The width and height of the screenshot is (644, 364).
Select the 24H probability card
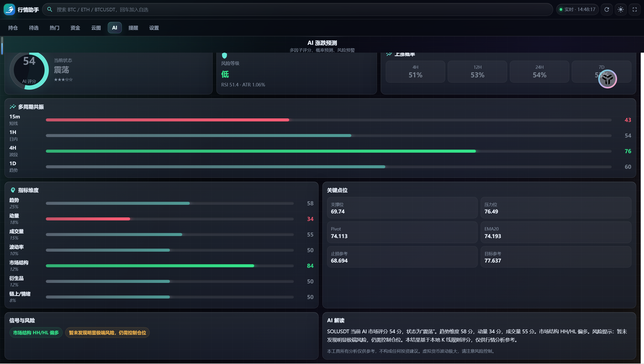tap(539, 72)
